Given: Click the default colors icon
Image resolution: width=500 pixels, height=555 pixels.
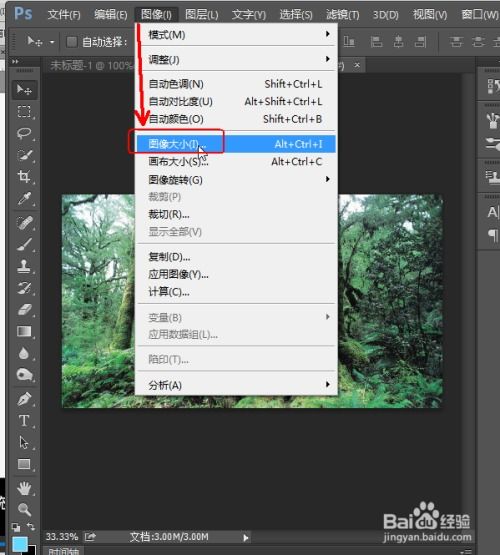Looking at the screenshot, I should (16, 527).
